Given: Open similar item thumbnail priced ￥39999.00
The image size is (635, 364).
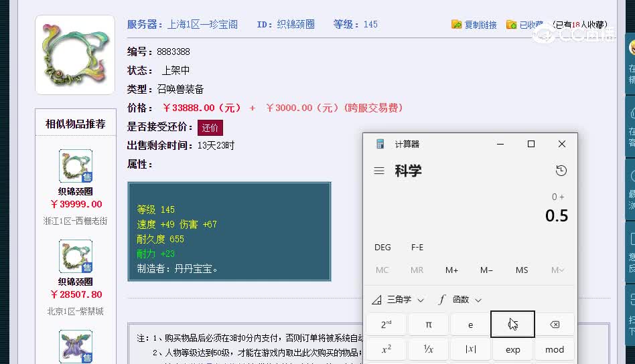Looking at the screenshot, I should [x=76, y=166].
